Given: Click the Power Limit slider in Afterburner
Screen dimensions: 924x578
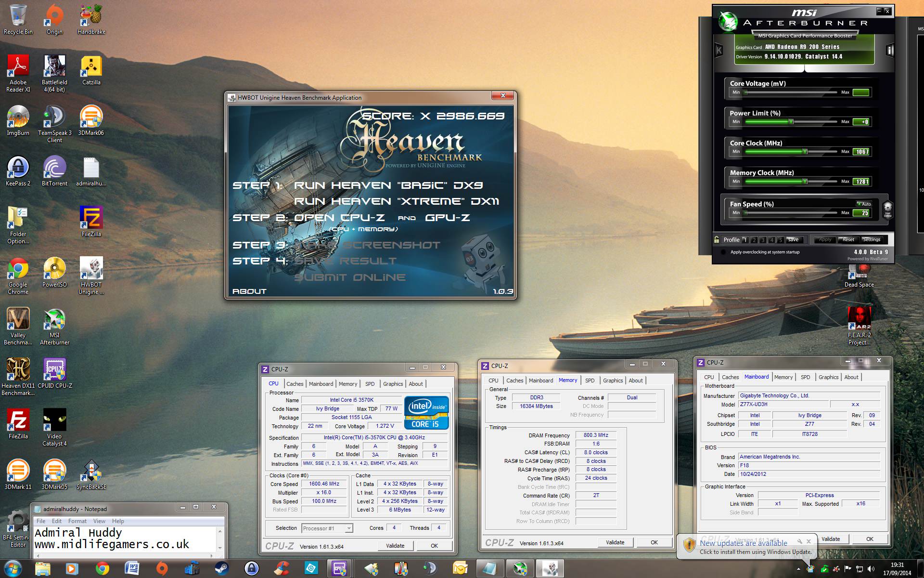Looking at the screenshot, I should tap(791, 122).
